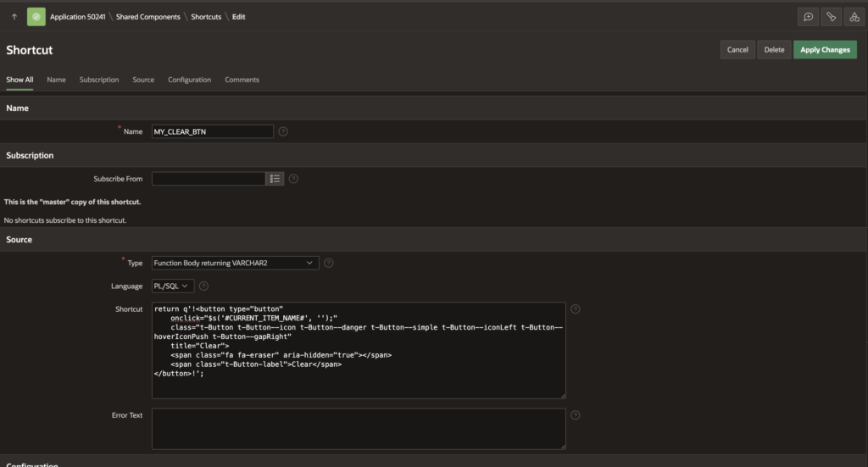This screenshot has height=467, width=868.
Task: Show help for the Shortcut code field
Action: 576,309
